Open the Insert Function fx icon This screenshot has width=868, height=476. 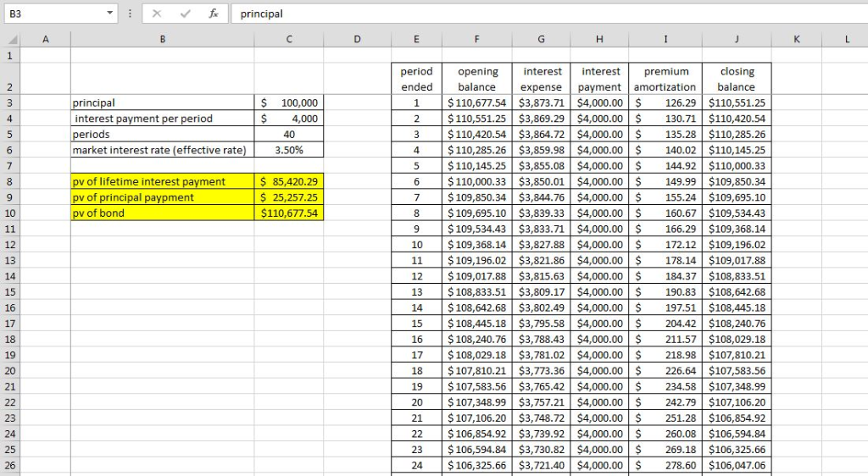pos(213,14)
